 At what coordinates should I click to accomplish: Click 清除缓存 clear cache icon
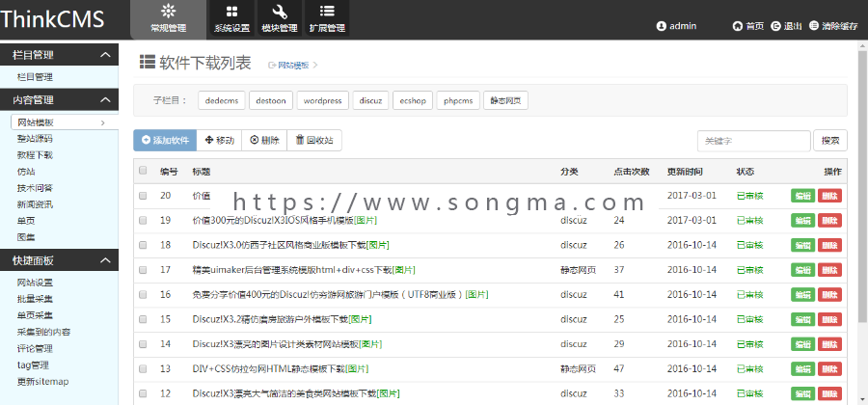[x=813, y=26]
